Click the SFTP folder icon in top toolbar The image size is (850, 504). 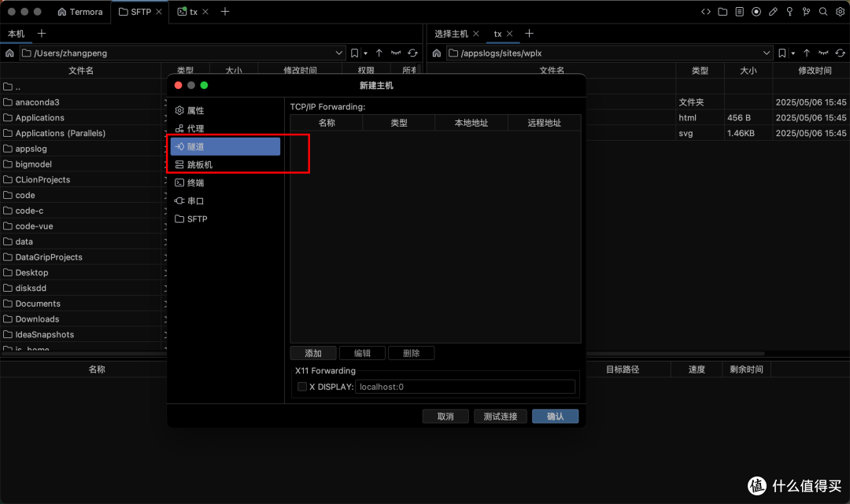pos(722,11)
